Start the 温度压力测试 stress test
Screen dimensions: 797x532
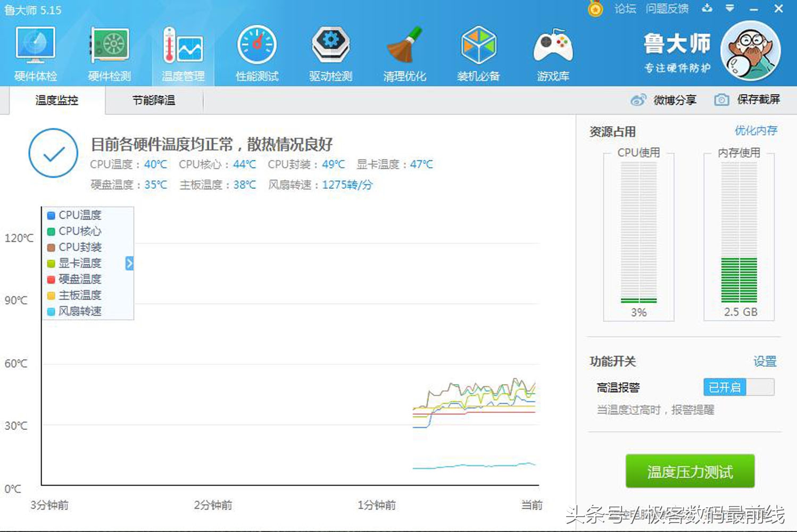[x=690, y=471]
